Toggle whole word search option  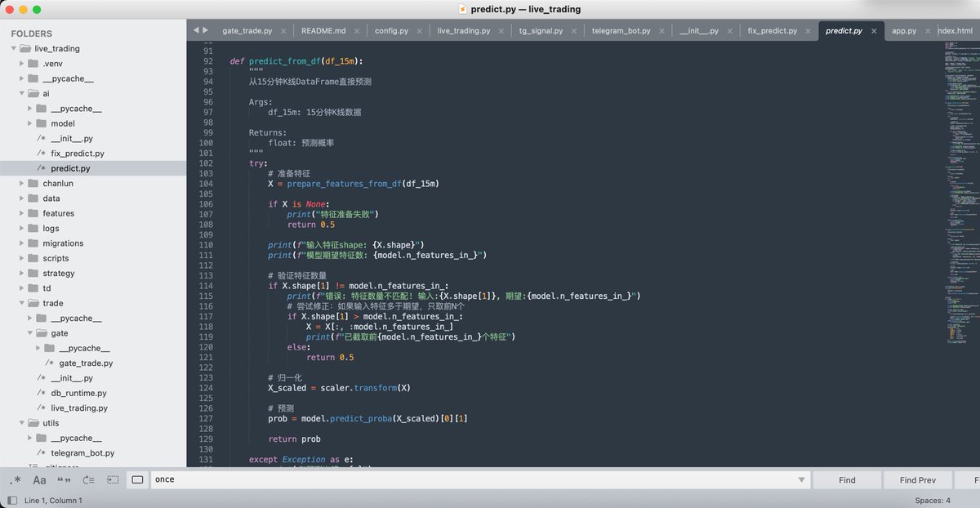point(64,480)
